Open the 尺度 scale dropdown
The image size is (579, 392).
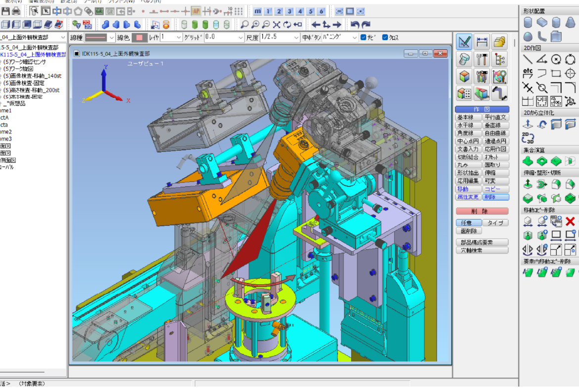[296, 38]
